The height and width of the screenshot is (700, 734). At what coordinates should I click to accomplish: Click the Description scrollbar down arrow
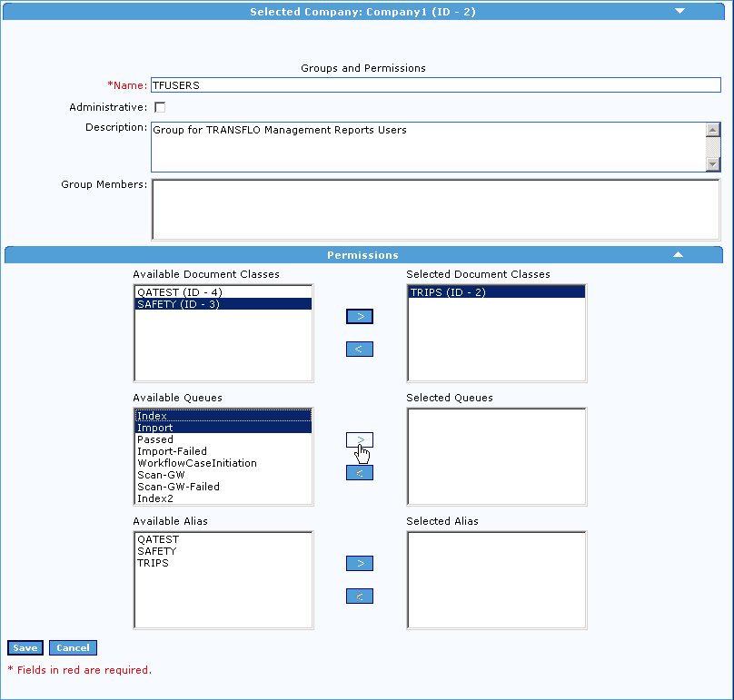(712, 165)
